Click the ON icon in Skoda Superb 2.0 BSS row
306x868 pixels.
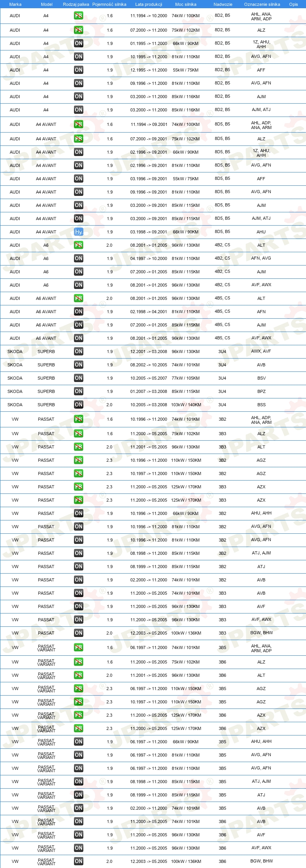(79, 405)
